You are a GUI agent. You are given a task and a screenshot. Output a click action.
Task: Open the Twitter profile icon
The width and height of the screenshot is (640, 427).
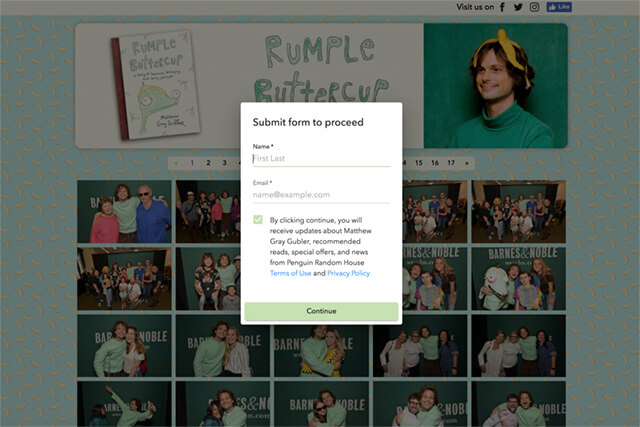pos(518,7)
